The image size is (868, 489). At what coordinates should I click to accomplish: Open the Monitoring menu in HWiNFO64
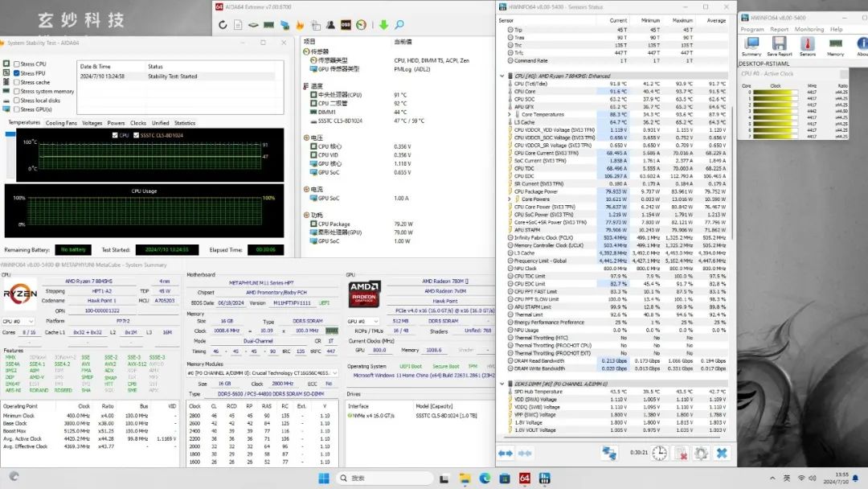tap(809, 29)
